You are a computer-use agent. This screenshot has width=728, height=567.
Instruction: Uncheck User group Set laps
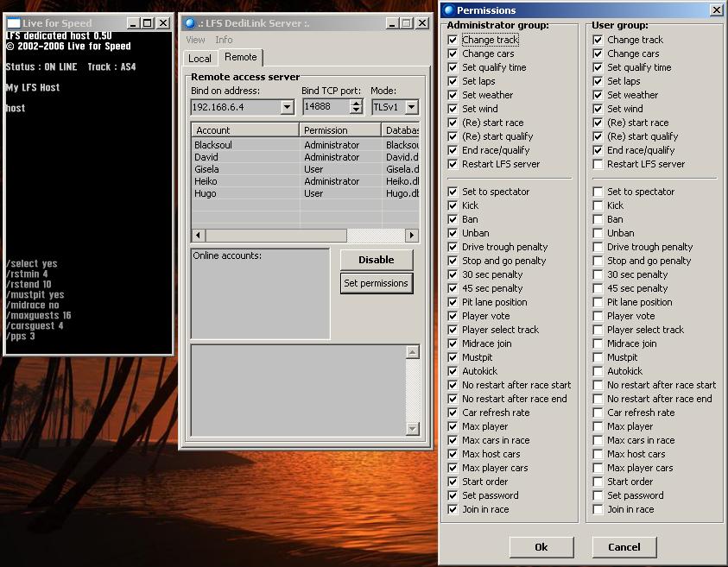[598, 81]
